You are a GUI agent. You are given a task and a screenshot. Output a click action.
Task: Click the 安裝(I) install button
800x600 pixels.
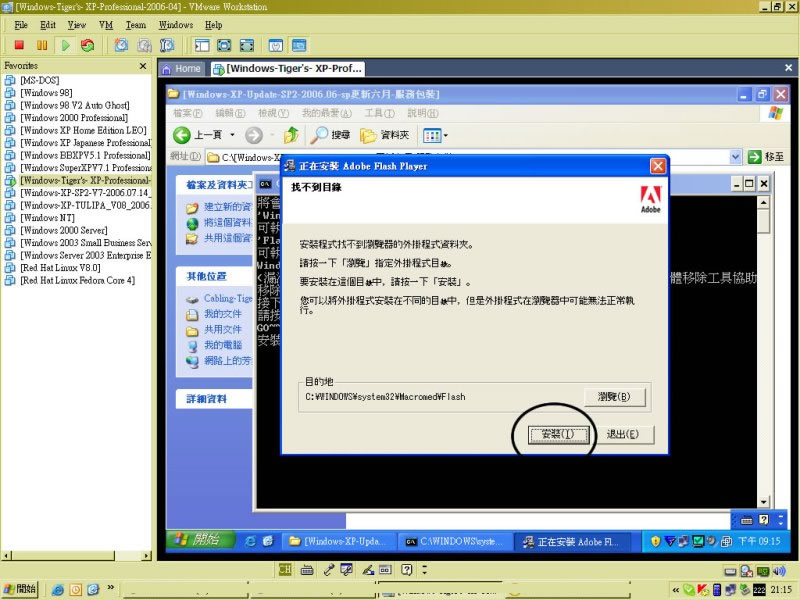pos(558,434)
